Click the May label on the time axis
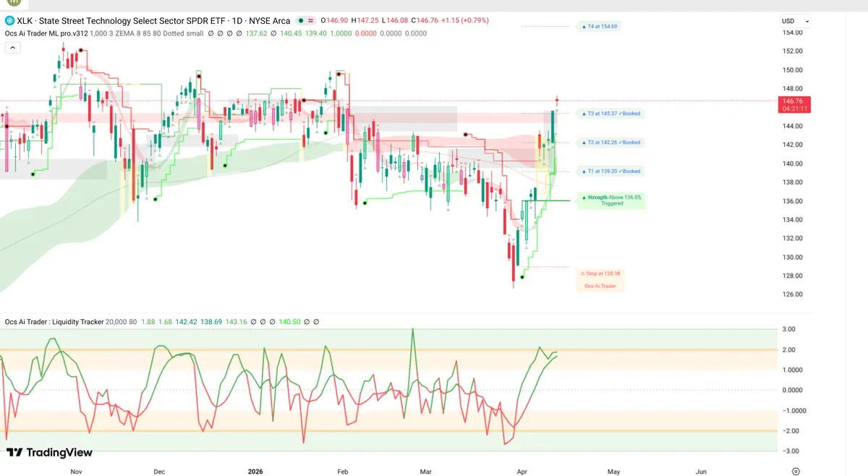868x476 pixels. point(613,471)
